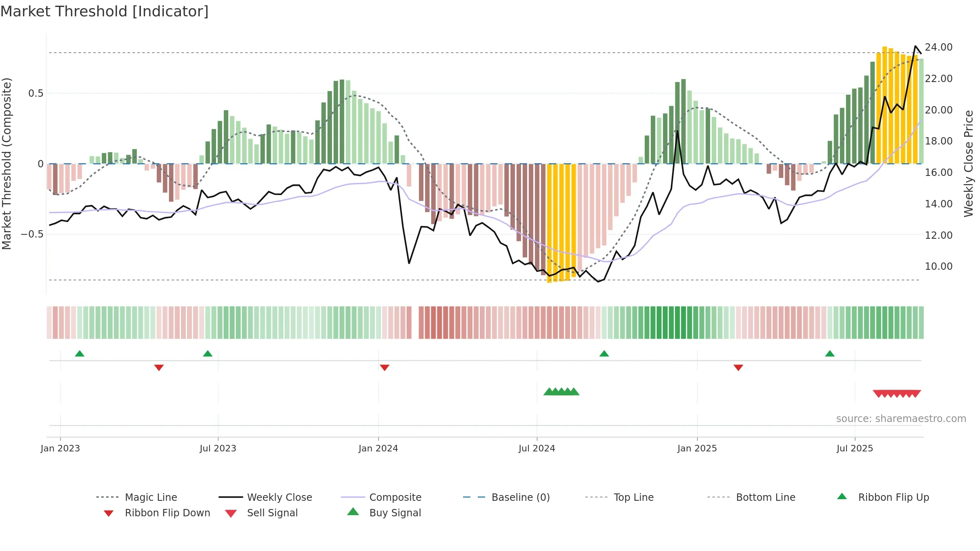Click the 20.00 price axis label
980x551 pixels.
point(939,110)
